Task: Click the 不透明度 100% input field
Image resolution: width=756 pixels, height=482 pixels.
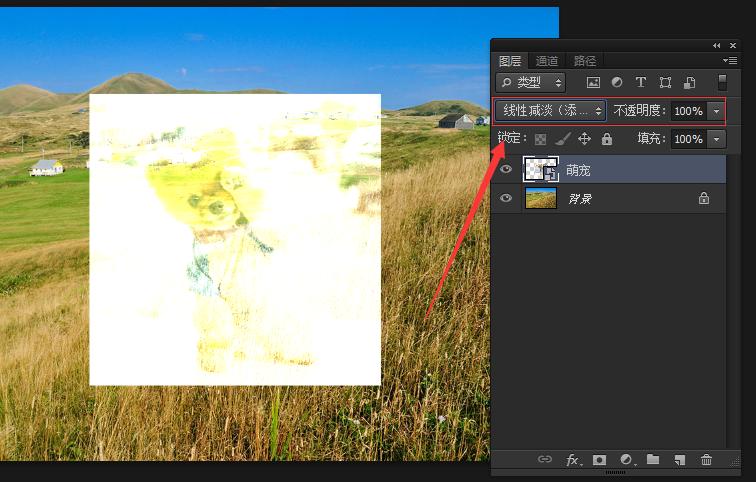Action: tap(688, 111)
